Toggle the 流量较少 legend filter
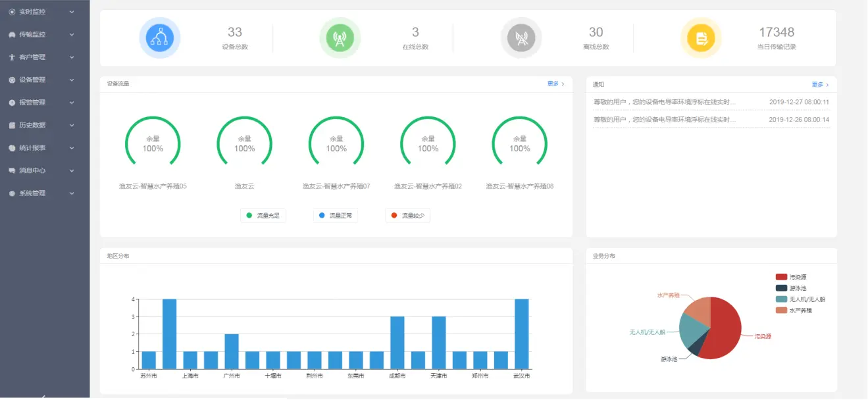This screenshot has width=868, height=400. (x=408, y=216)
